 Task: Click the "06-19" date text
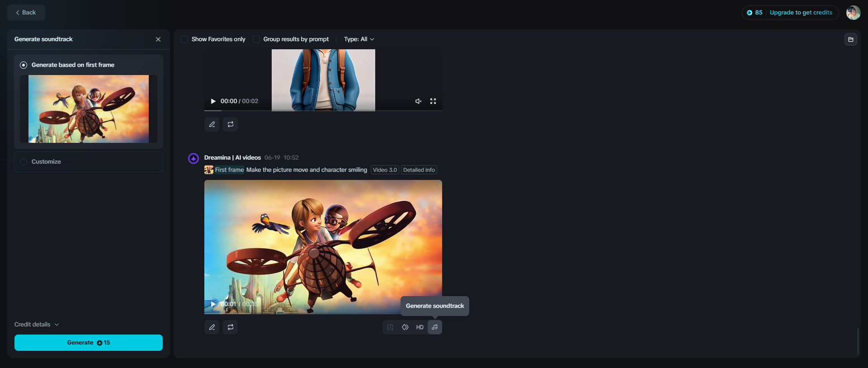pos(272,158)
